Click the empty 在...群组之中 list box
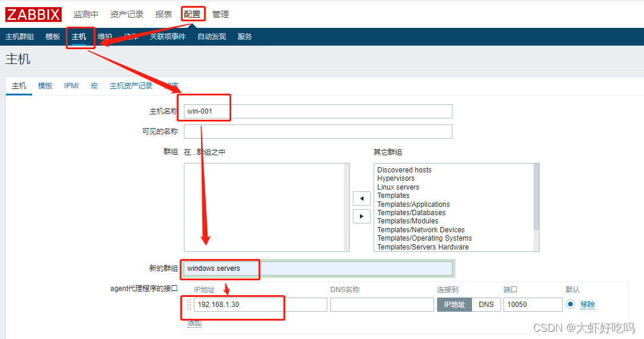This screenshot has height=339, width=644. coord(266,207)
